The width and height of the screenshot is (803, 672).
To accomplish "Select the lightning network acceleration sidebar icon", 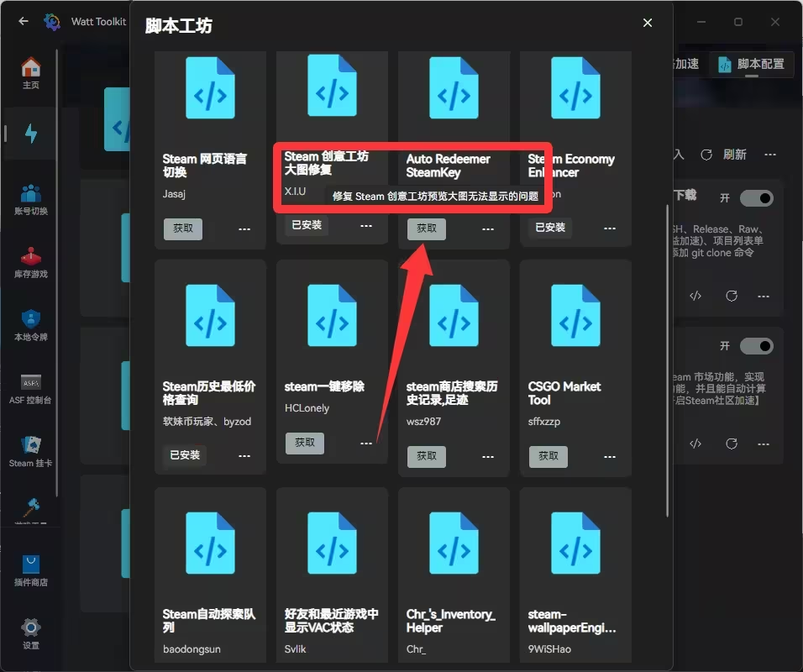I will click(31, 134).
